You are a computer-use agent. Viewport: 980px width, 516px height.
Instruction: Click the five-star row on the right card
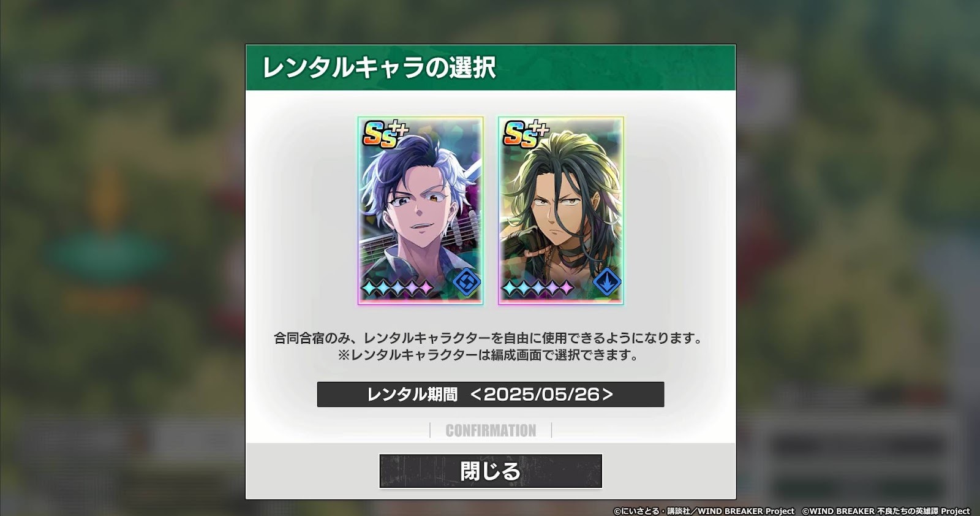[538, 287]
